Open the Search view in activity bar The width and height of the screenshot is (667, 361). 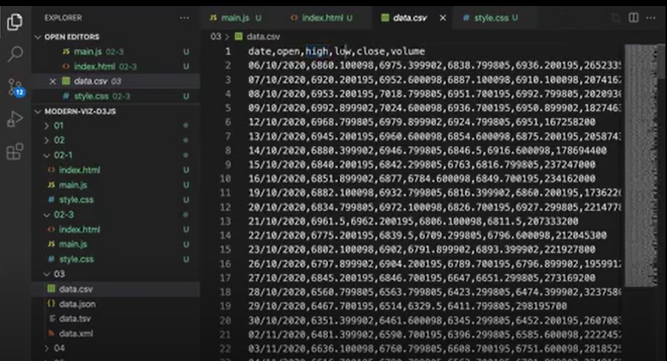coord(15,54)
